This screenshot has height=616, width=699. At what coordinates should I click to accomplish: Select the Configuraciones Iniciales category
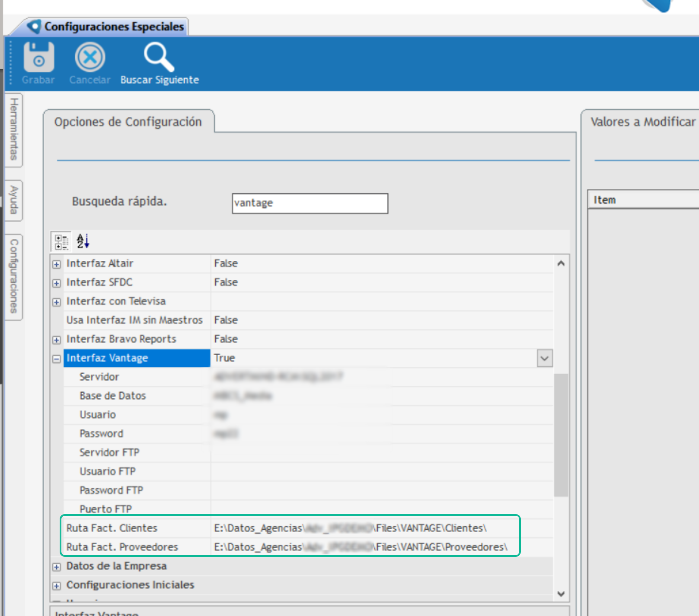pos(130,585)
